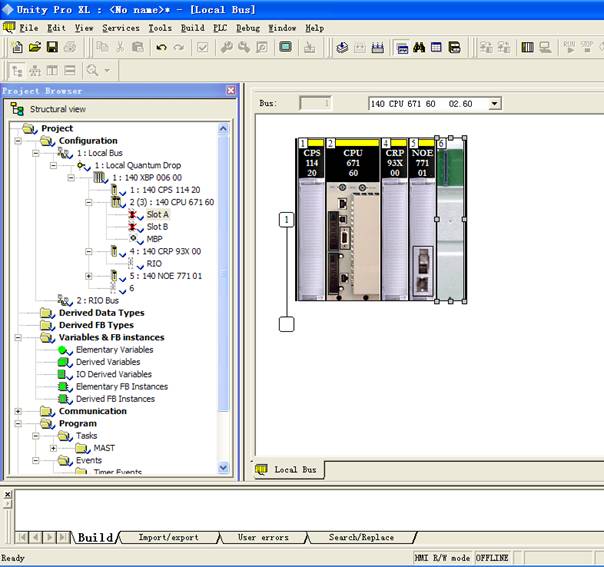
Task: Click the binoculars search icon
Action: (419, 47)
